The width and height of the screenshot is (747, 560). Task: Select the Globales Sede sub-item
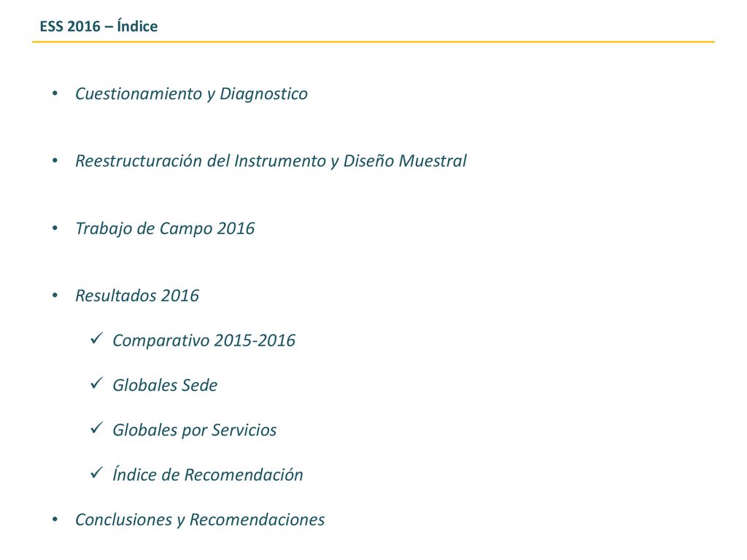(x=165, y=385)
